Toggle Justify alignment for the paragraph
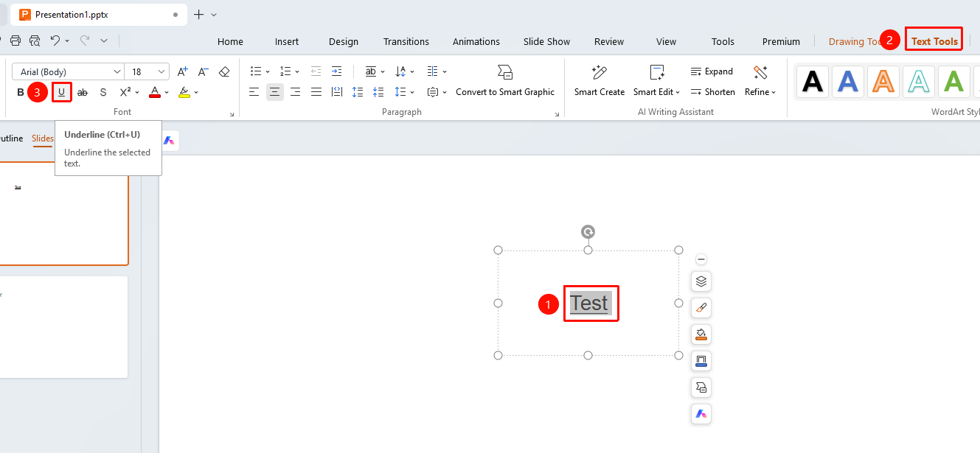 coord(316,92)
